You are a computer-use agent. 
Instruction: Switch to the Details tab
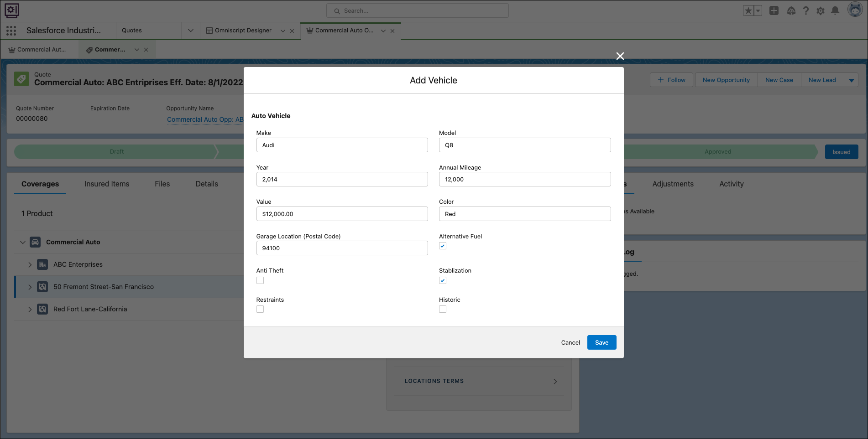(x=207, y=184)
